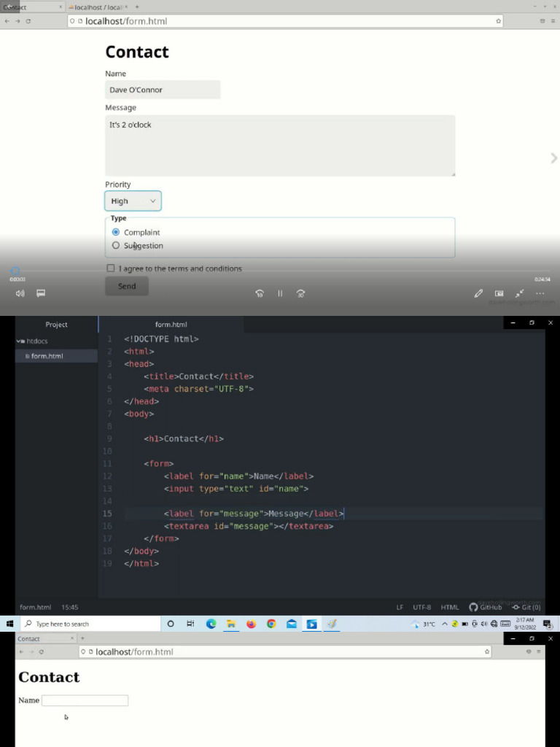The image size is (560, 747).
Task: Mute the video player volume icon
Action: tap(20, 293)
